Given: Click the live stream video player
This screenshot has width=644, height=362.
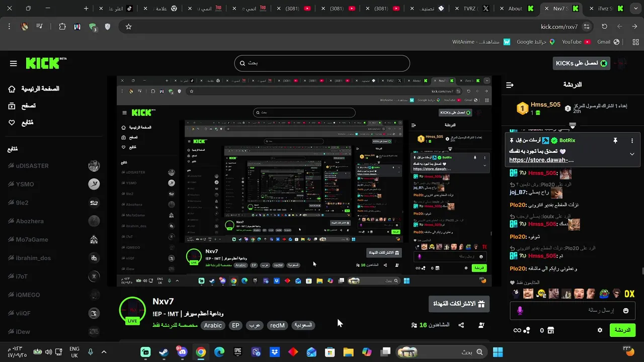Looking at the screenshot, I should 304,181.
